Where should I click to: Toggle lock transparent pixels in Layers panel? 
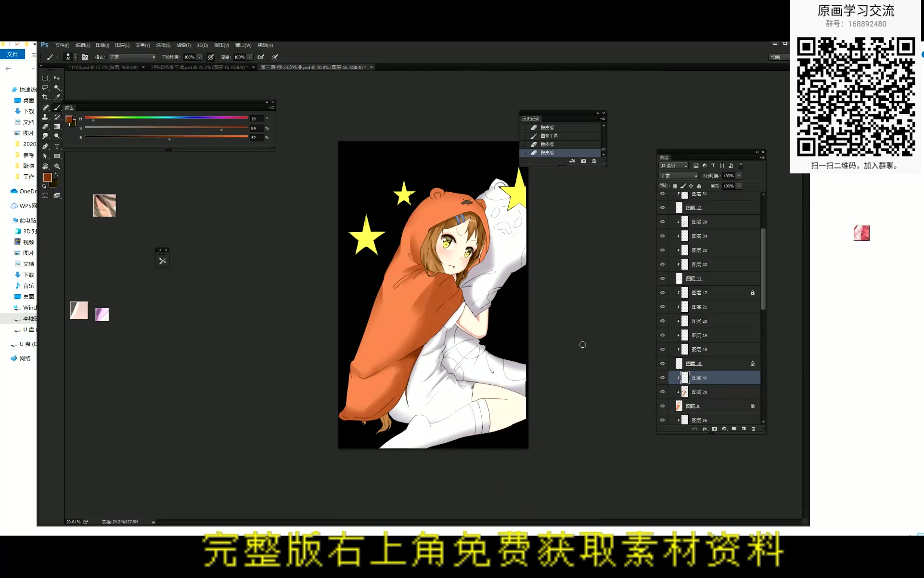675,186
